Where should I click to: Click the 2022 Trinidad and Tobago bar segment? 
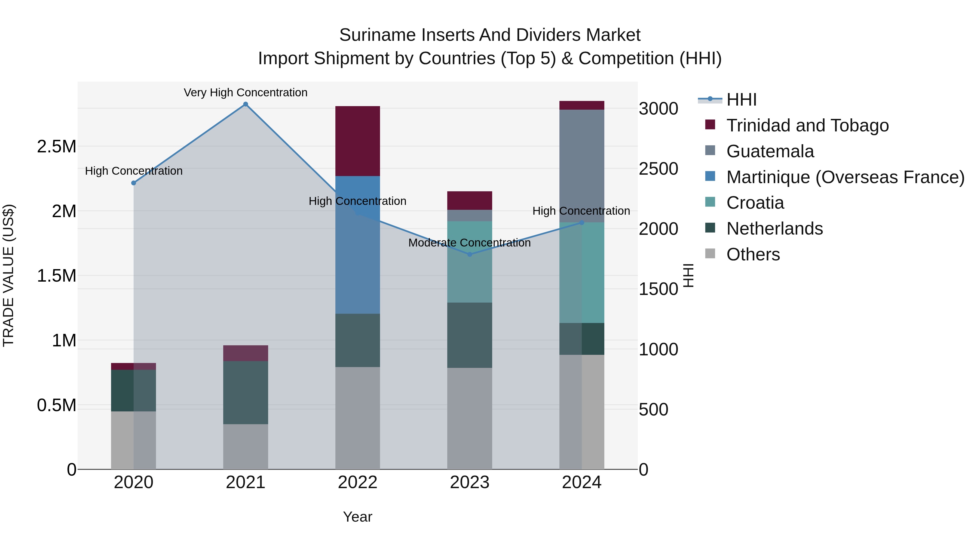coord(358,141)
